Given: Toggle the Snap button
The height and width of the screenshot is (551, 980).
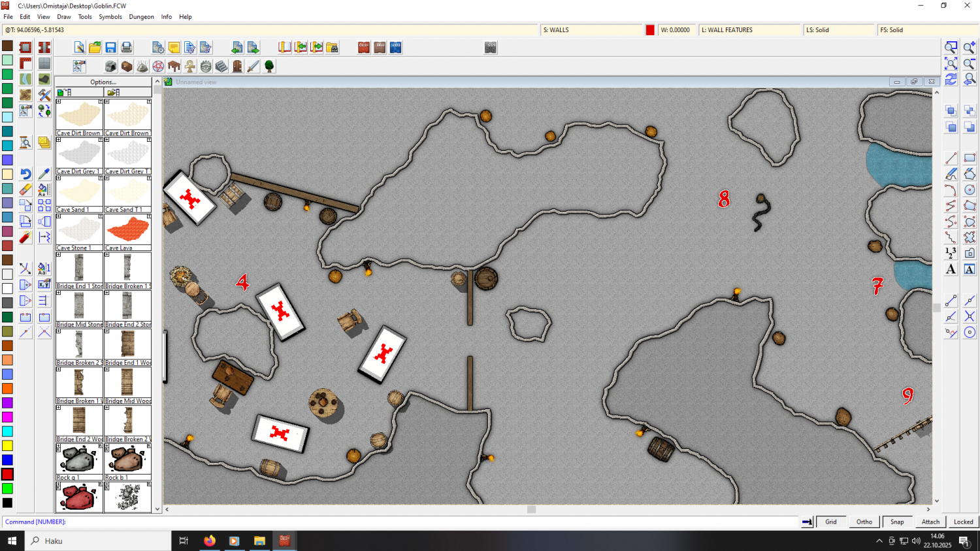Looking at the screenshot, I should pos(897,522).
